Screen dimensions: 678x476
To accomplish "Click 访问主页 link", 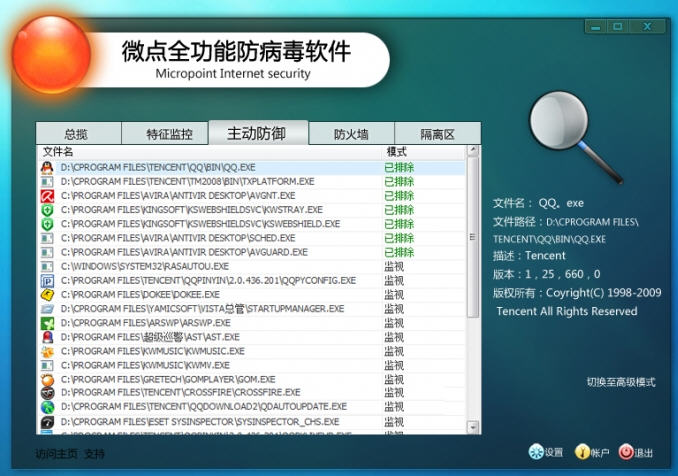I will tap(56, 454).
